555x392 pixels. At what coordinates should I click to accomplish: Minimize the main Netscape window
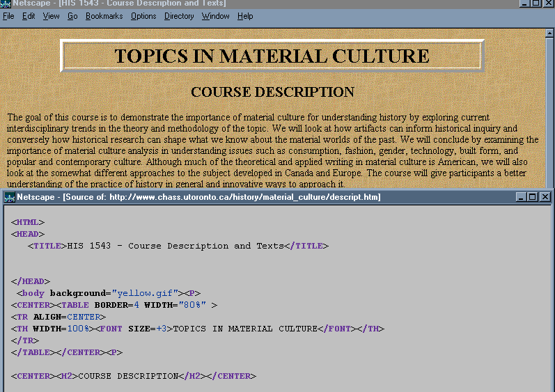tap(526, 3)
